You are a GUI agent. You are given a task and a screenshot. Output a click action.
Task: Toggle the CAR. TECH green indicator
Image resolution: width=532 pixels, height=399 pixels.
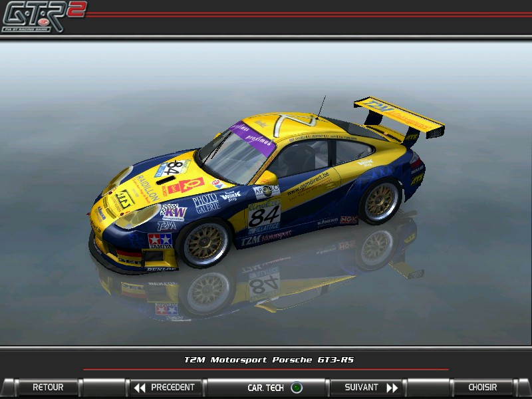coord(297,388)
